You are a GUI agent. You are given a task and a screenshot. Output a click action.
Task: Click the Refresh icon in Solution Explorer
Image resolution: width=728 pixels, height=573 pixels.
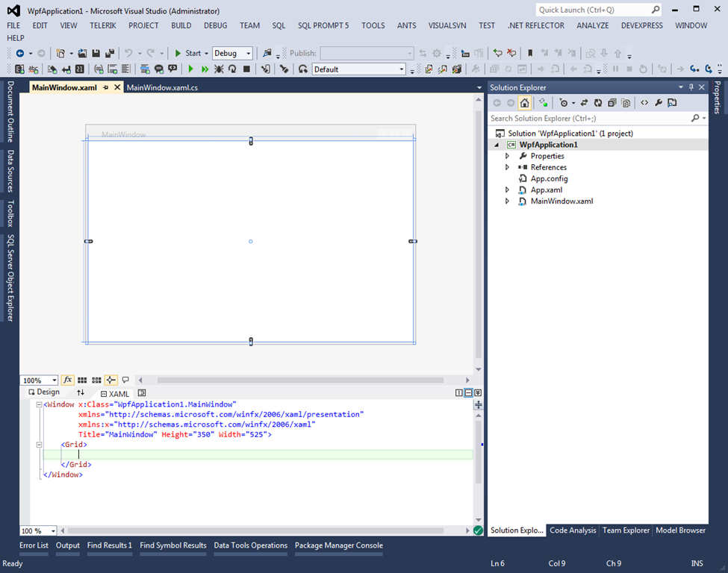597,103
